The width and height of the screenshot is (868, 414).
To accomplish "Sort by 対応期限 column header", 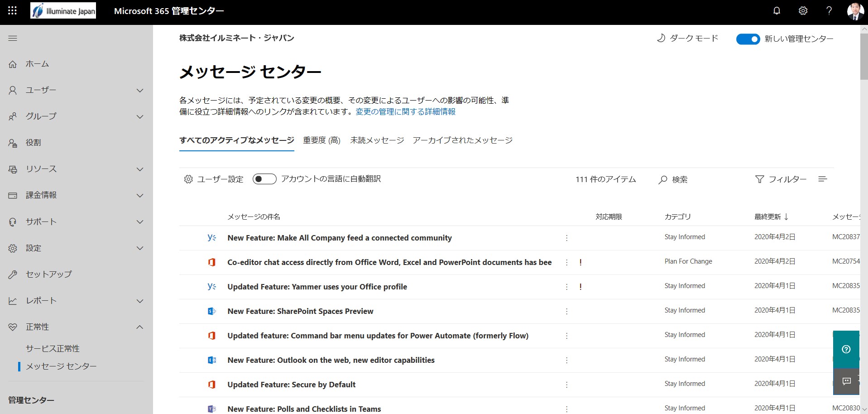I will point(609,217).
